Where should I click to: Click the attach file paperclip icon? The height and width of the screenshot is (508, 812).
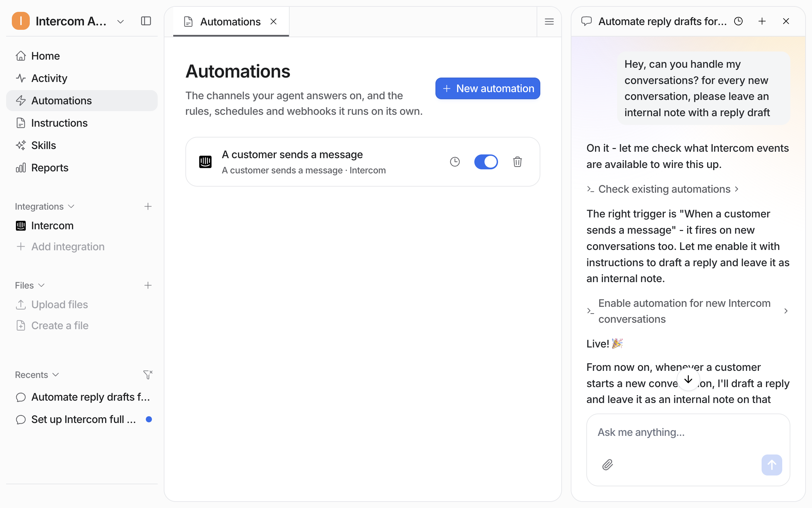(608, 465)
